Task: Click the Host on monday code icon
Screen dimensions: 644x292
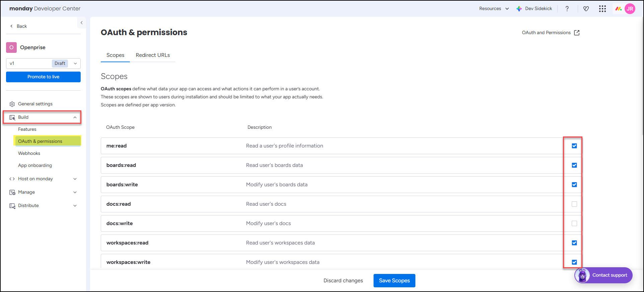Action: [x=12, y=179]
